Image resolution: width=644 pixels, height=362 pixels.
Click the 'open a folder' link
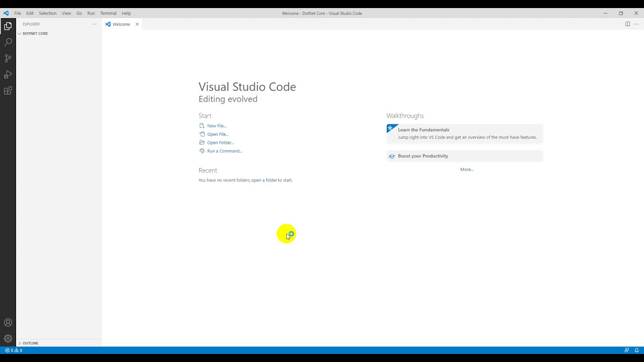[x=264, y=180]
